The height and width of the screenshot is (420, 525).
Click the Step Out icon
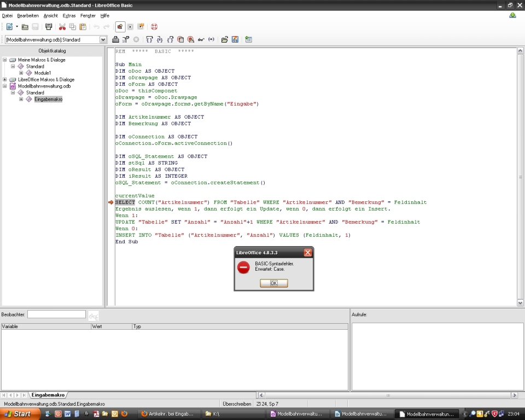[170, 39]
